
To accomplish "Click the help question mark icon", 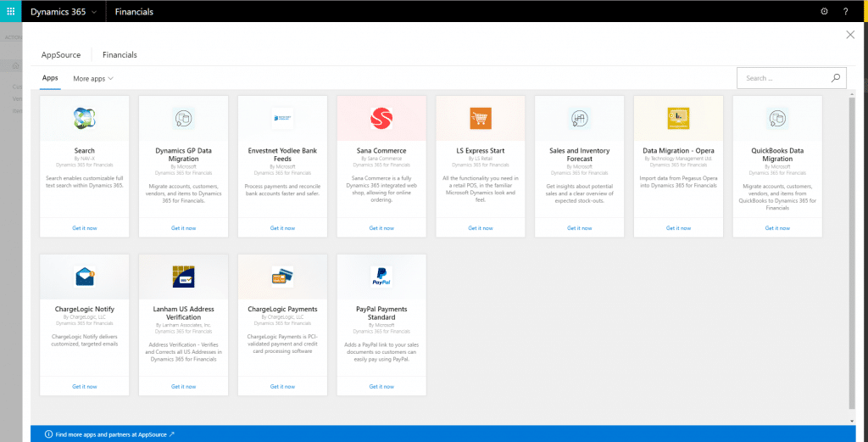I will pos(845,11).
